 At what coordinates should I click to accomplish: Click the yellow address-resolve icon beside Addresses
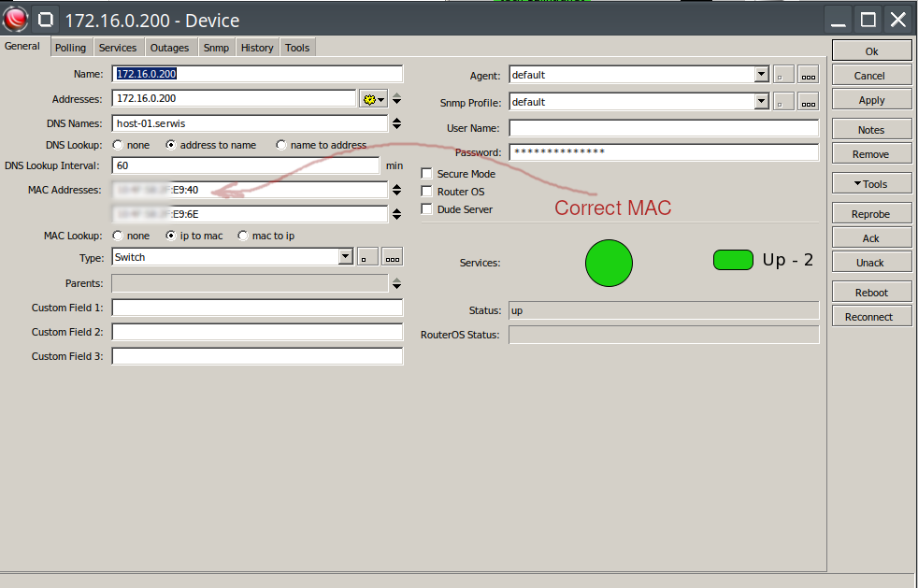[x=371, y=98]
